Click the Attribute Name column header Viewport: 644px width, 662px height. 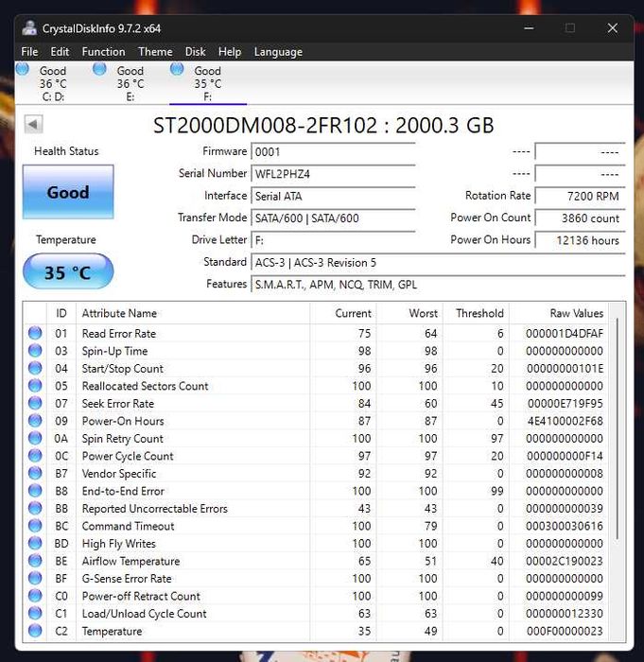[193, 313]
